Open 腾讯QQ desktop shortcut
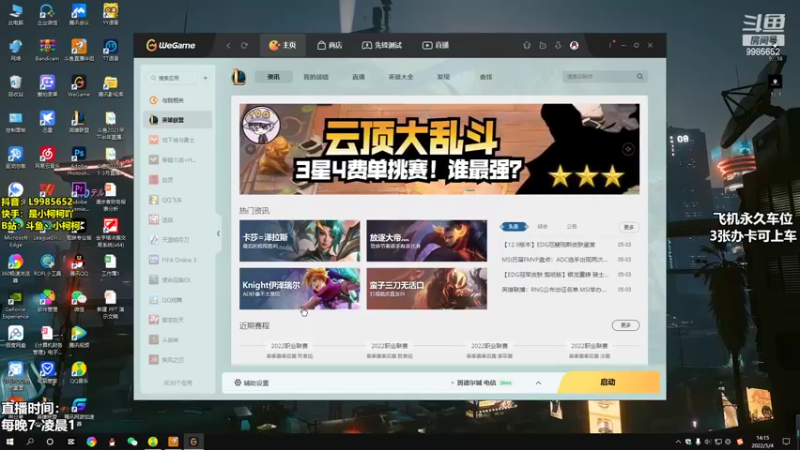The width and height of the screenshot is (800, 450). (79, 266)
